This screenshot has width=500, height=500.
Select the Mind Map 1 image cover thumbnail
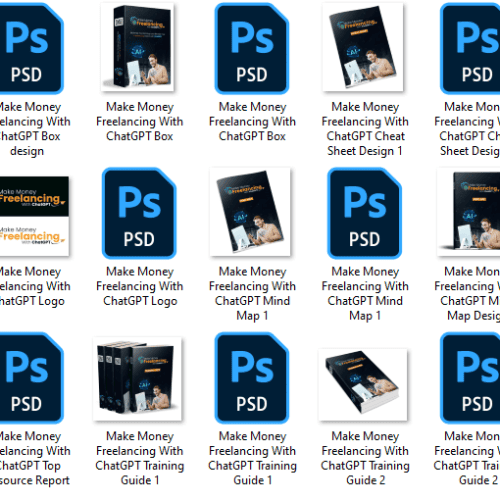[250, 212]
